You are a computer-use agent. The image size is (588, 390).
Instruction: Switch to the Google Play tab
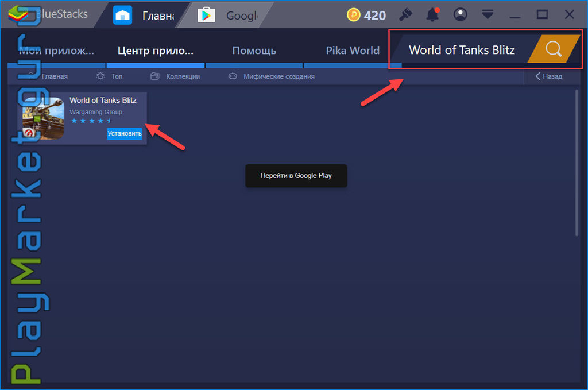(x=227, y=16)
